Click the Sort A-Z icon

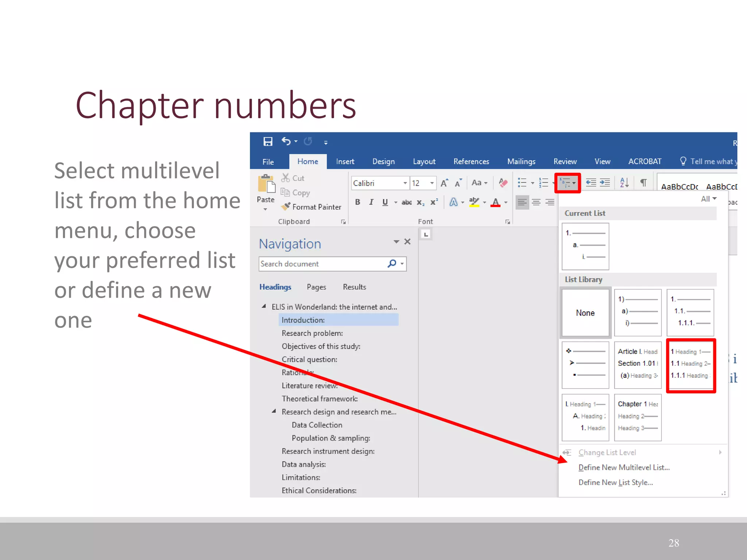coord(624,183)
